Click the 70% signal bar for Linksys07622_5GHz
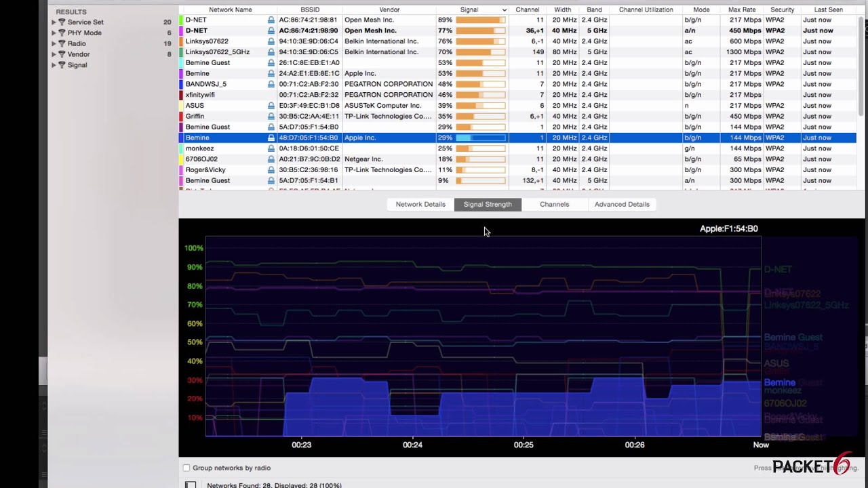The height and width of the screenshot is (488, 868). pos(481,52)
